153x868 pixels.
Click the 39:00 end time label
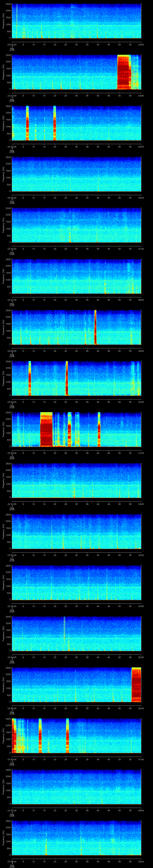(141, 862)
